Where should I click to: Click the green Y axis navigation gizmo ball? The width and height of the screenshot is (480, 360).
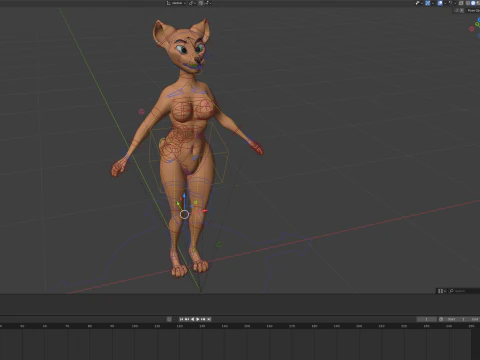tap(477, 24)
